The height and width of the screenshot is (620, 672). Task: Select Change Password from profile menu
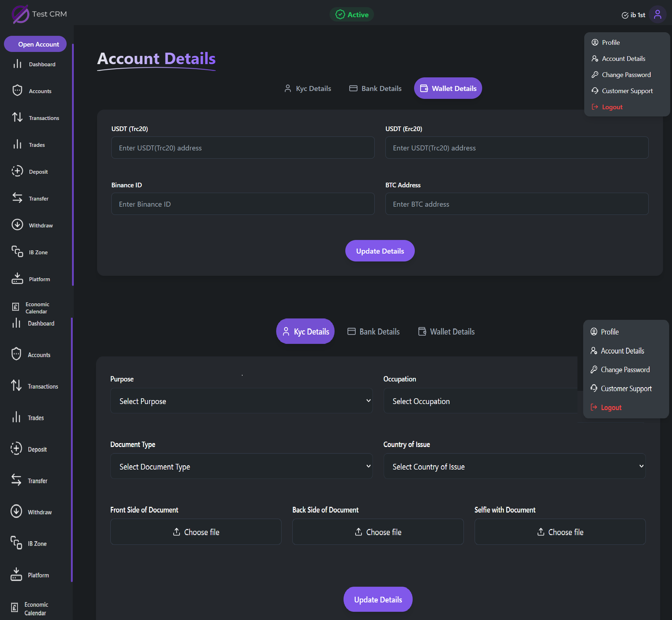tap(626, 75)
